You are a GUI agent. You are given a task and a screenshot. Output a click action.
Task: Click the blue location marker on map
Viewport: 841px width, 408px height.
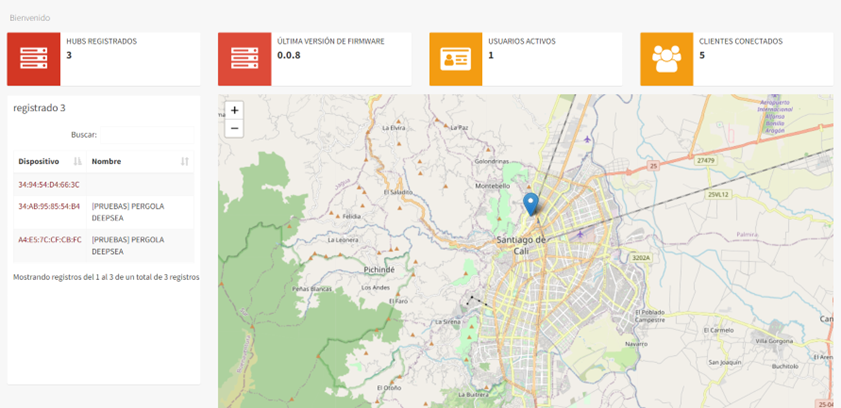(530, 204)
